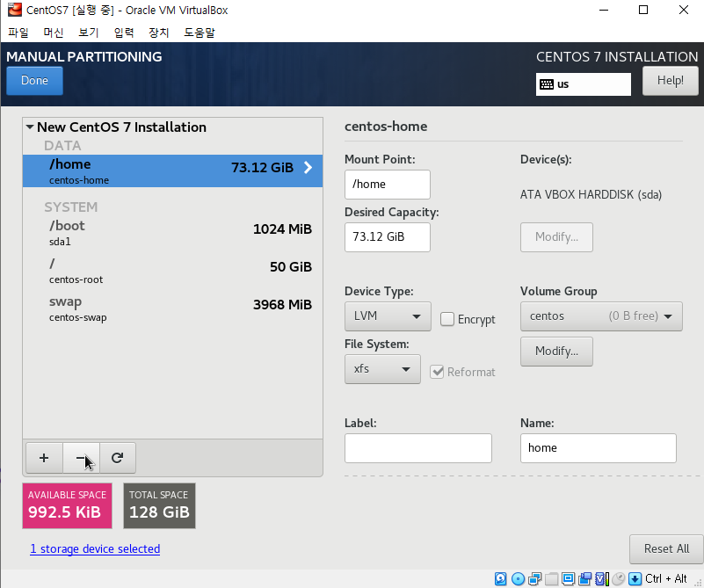Viewport: 704px width, 588px height.
Task: Open the 1 storage device selected link
Action: (95, 549)
